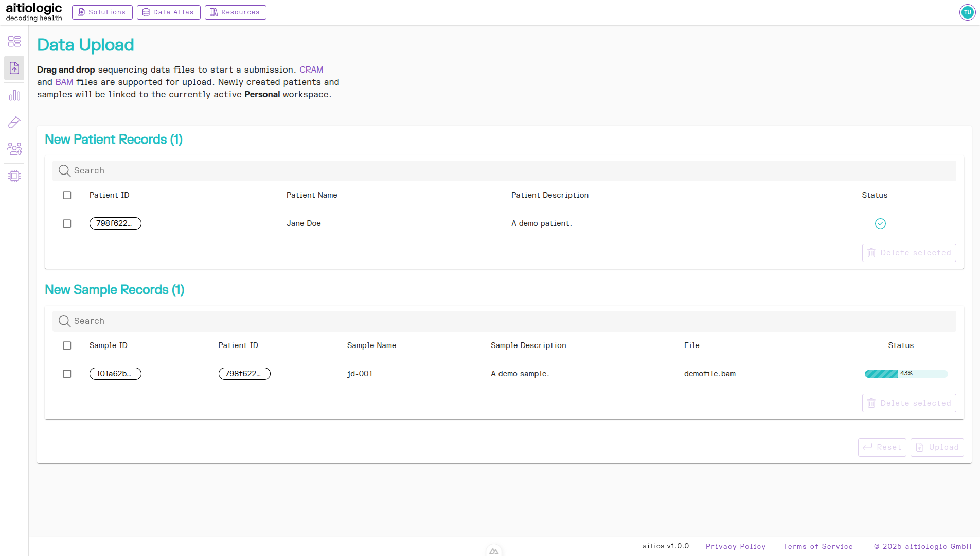Check the Jane Doe patient row checkbox
The image size is (980, 556).
[x=67, y=223]
